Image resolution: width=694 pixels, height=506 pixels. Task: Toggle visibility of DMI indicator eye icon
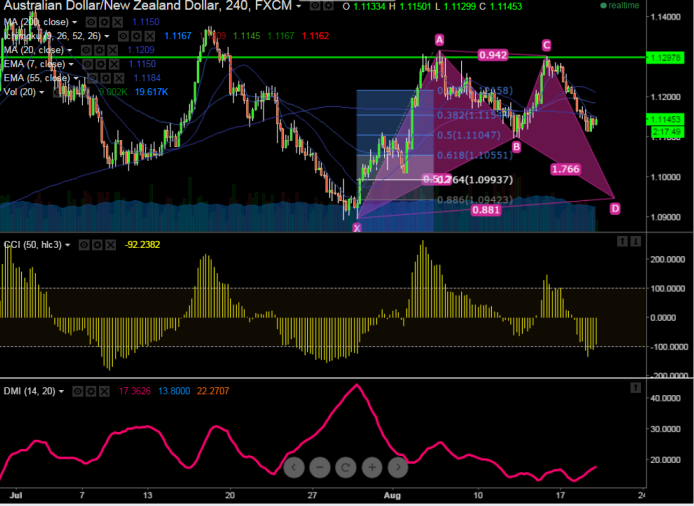click(77, 391)
